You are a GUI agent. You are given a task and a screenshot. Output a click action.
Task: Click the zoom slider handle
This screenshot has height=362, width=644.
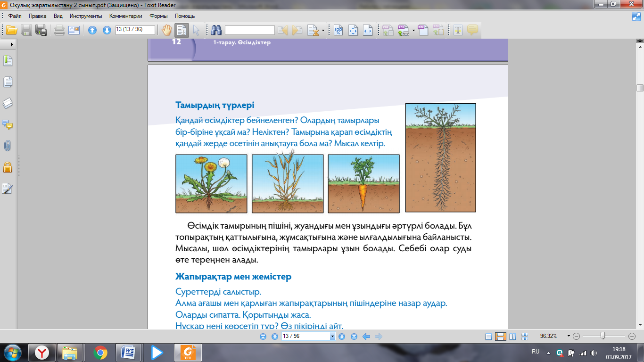click(x=603, y=336)
